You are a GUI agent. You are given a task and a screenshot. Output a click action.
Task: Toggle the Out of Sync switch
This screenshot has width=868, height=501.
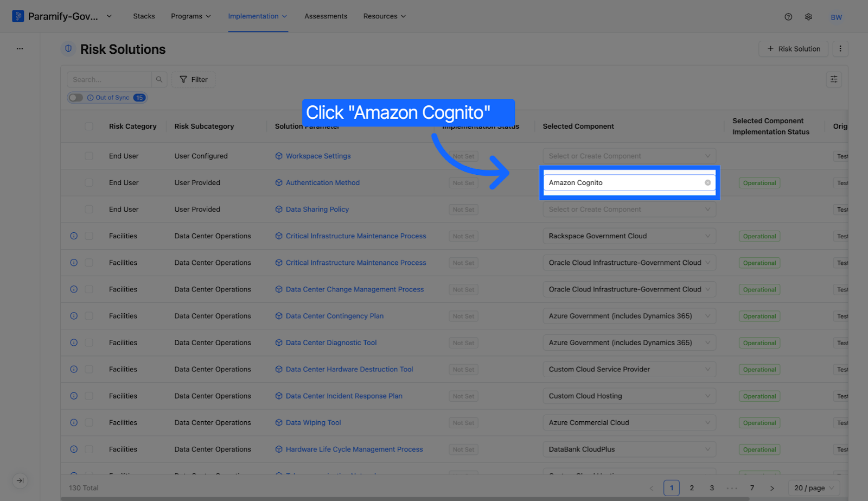[x=76, y=98]
